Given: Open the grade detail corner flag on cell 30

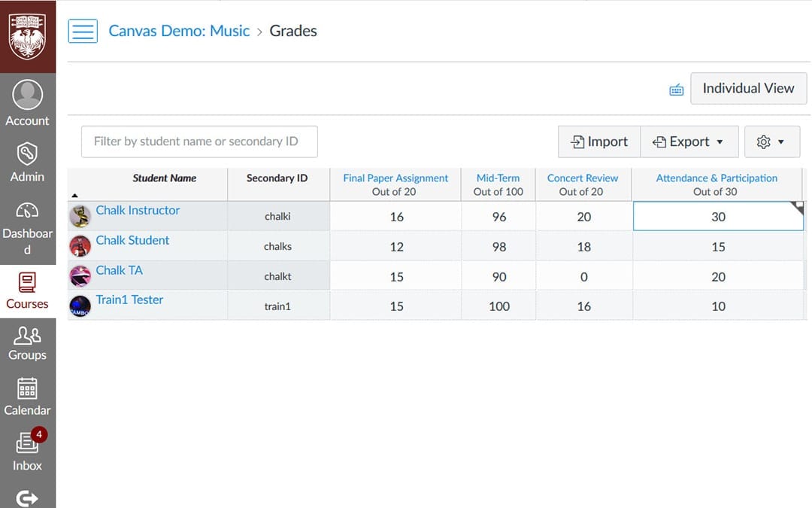Looking at the screenshot, I should pos(798,208).
